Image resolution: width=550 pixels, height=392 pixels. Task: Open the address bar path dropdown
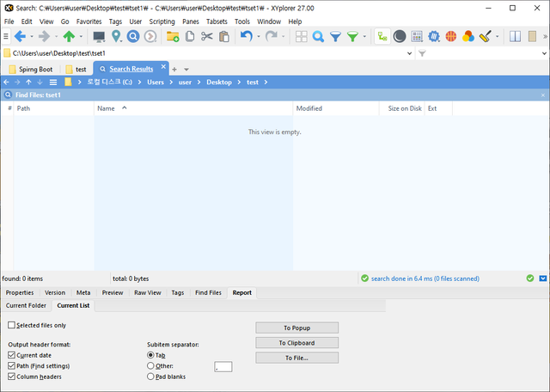pos(409,53)
